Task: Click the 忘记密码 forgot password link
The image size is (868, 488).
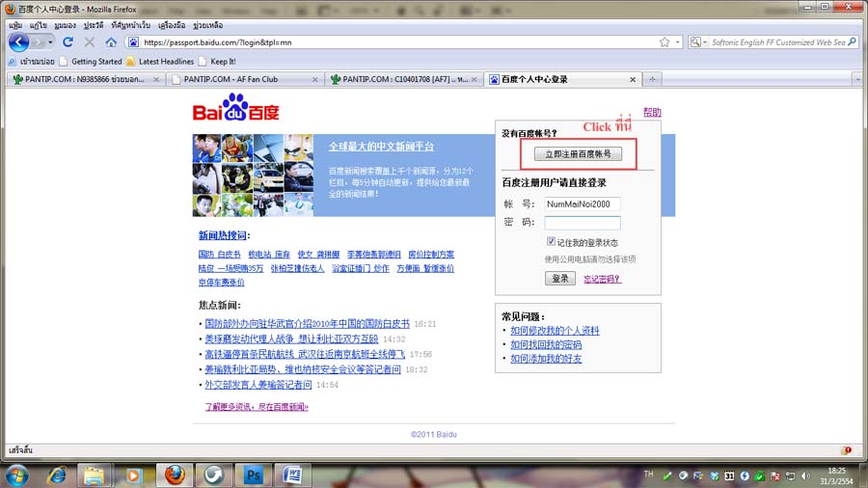Action: coord(602,279)
